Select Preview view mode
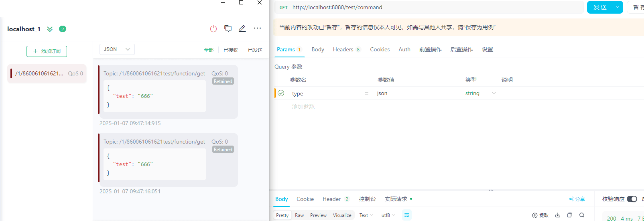644x221 pixels. (x=318, y=215)
